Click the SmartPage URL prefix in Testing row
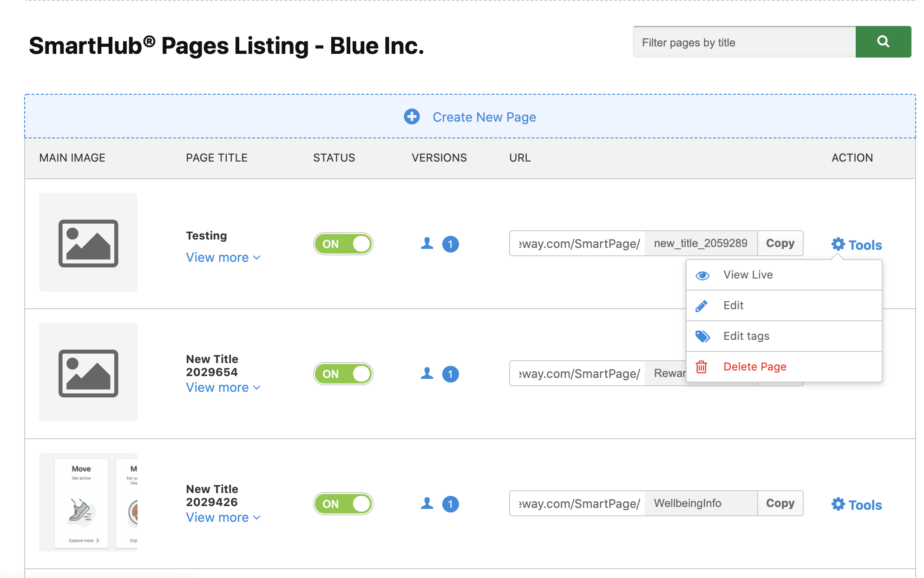The width and height of the screenshot is (924, 578). [x=577, y=244]
